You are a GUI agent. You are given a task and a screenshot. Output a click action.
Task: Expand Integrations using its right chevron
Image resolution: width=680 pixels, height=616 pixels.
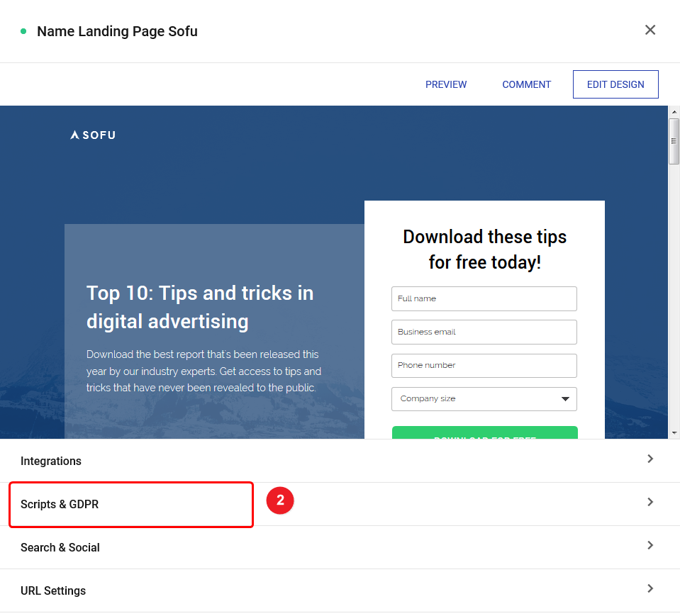point(650,459)
